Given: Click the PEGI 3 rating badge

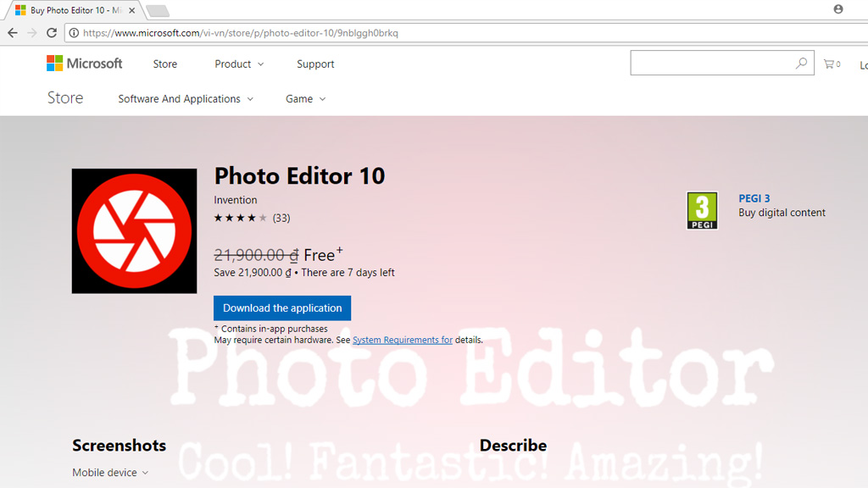Looking at the screenshot, I should tap(702, 210).
